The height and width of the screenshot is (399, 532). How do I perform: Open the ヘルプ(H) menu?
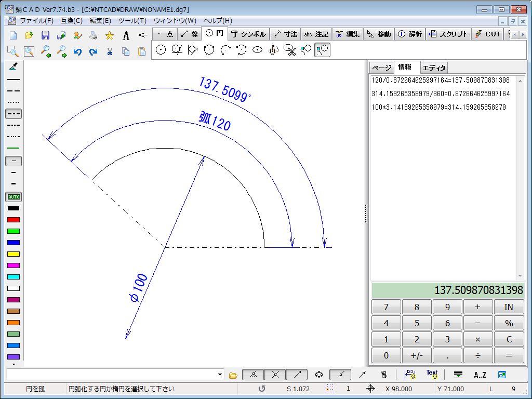(218, 21)
